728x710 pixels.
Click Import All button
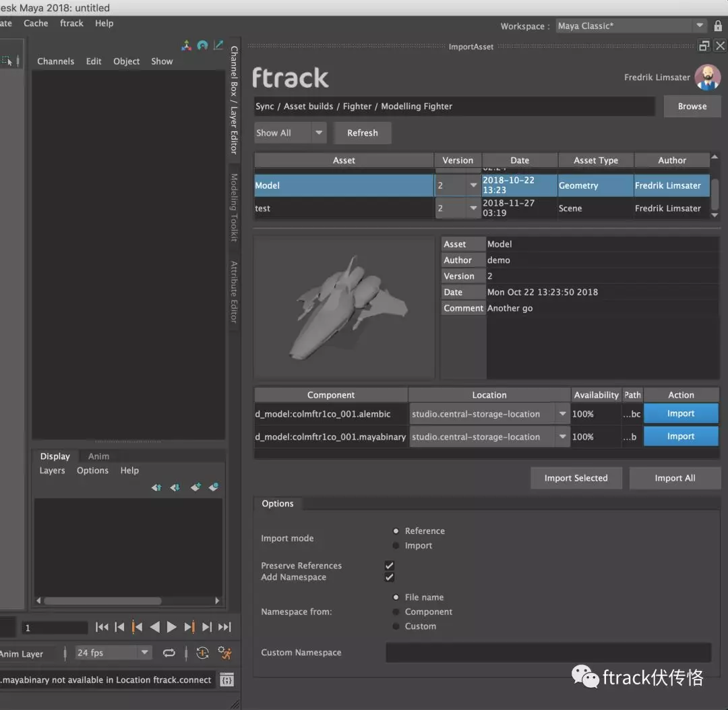(x=675, y=478)
